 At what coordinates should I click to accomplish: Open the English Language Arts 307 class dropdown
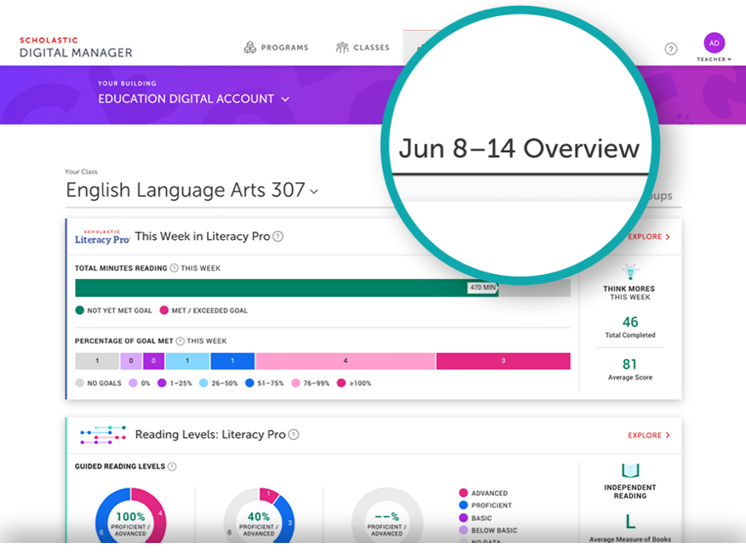[313, 191]
